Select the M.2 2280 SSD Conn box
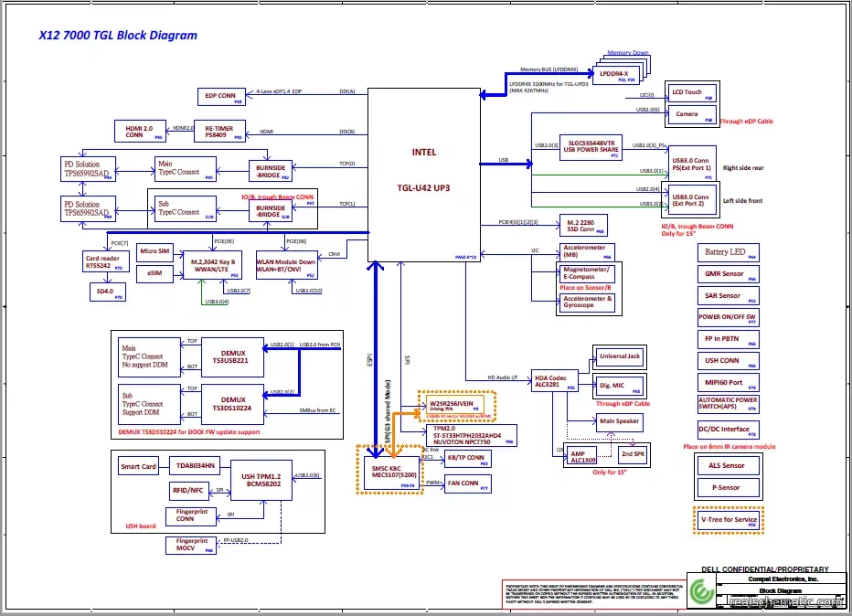The width and height of the screenshot is (852, 616). click(x=585, y=226)
